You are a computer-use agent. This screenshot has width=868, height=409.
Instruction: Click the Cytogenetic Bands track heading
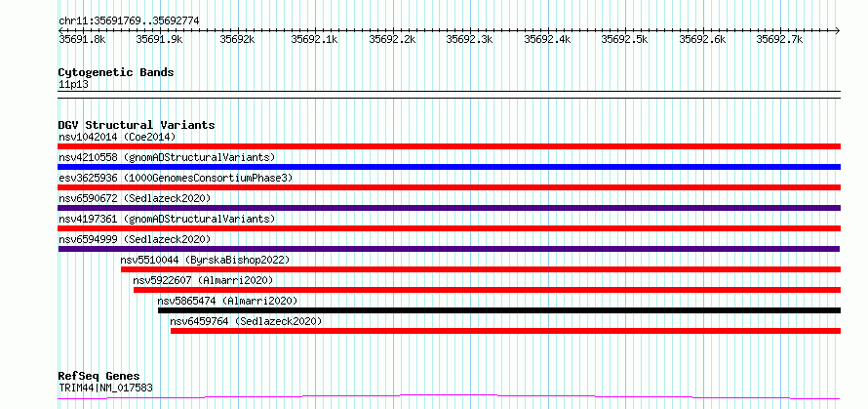[116, 72]
